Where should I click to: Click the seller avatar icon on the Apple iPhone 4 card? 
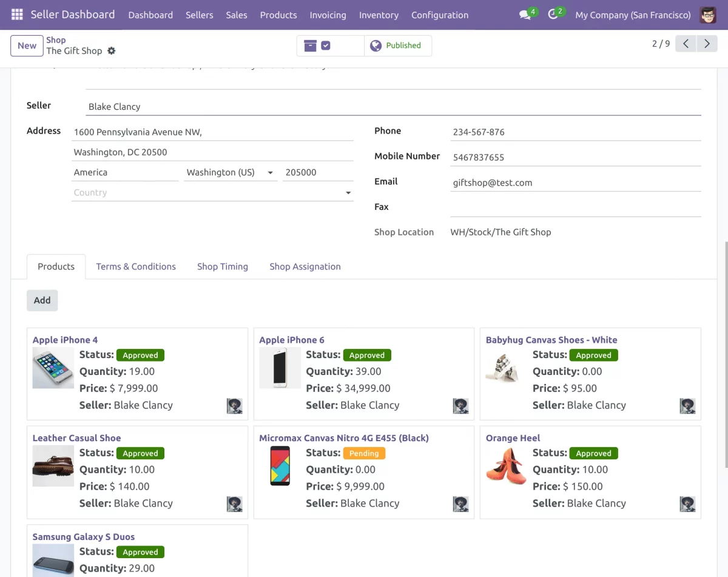point(235,406)
